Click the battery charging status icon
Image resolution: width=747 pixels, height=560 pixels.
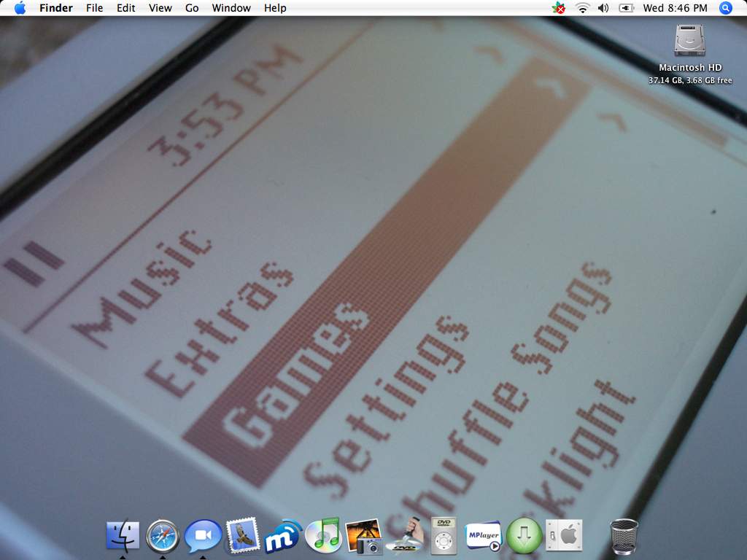[626, 8]
